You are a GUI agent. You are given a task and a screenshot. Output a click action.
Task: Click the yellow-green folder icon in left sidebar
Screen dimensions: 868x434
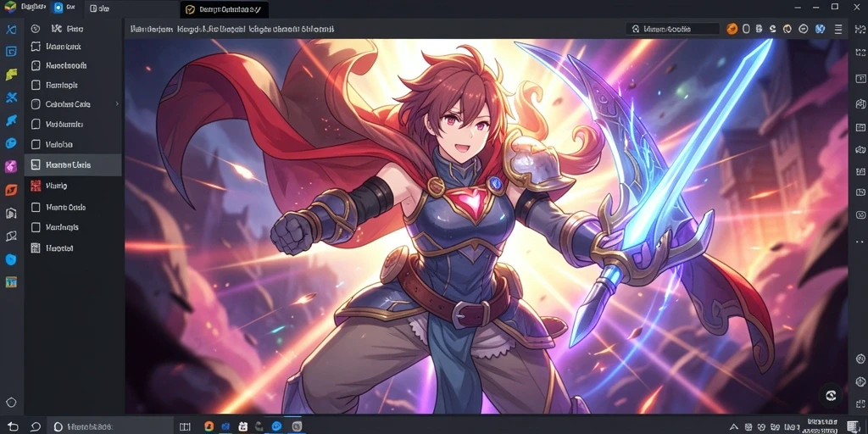(10, 75)
